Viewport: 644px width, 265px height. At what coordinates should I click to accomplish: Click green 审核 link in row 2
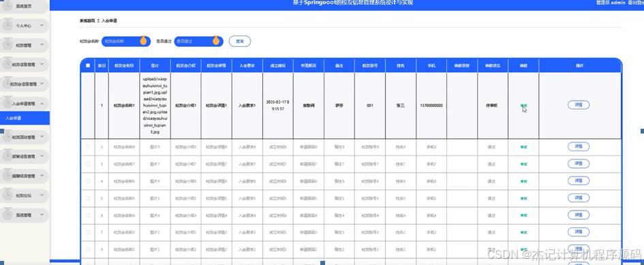pyautogui.click(x=523, y=146)
